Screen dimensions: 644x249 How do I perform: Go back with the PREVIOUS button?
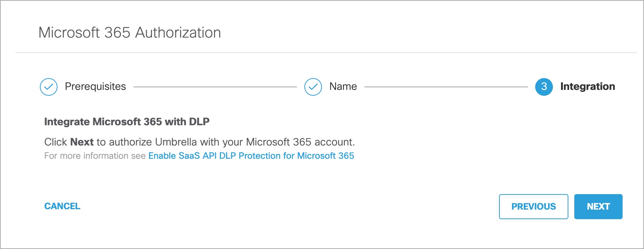(534, 207)
